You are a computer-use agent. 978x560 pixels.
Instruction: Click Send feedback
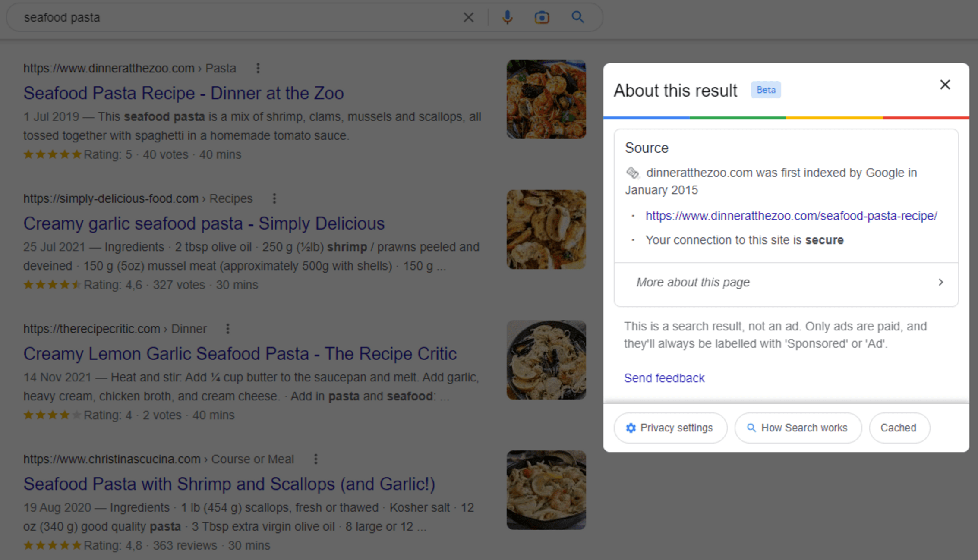(x=664, y=378)
